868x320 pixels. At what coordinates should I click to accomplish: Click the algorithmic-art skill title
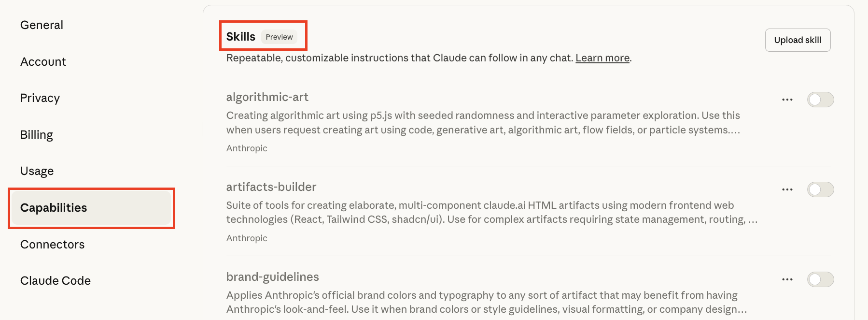pos(267,97)
